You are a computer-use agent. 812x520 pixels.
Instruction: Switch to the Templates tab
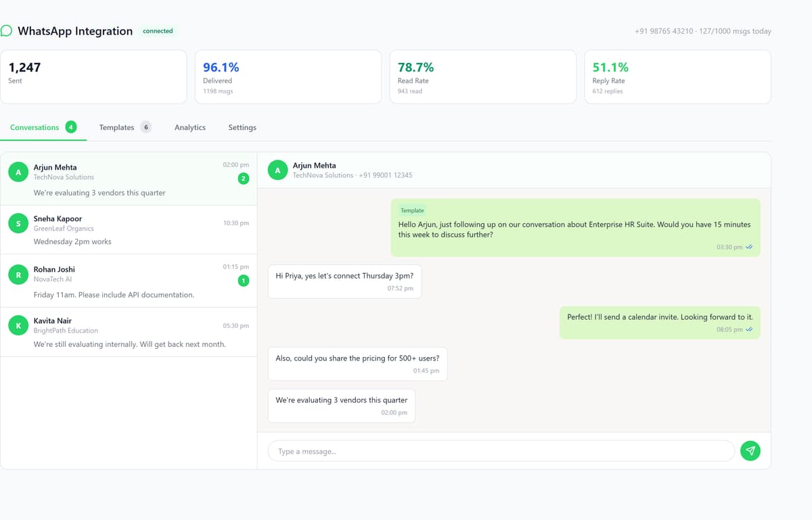(x=125, y=127)
